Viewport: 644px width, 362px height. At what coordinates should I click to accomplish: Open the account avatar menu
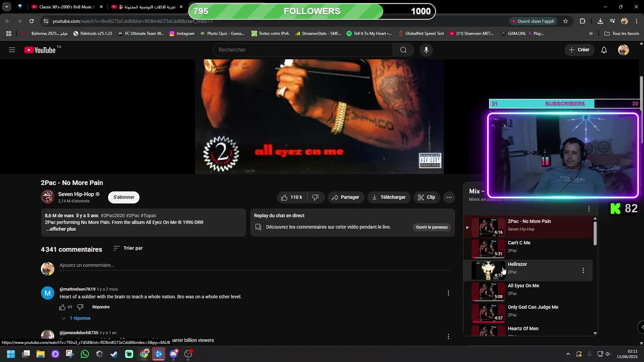coord(623,50)
